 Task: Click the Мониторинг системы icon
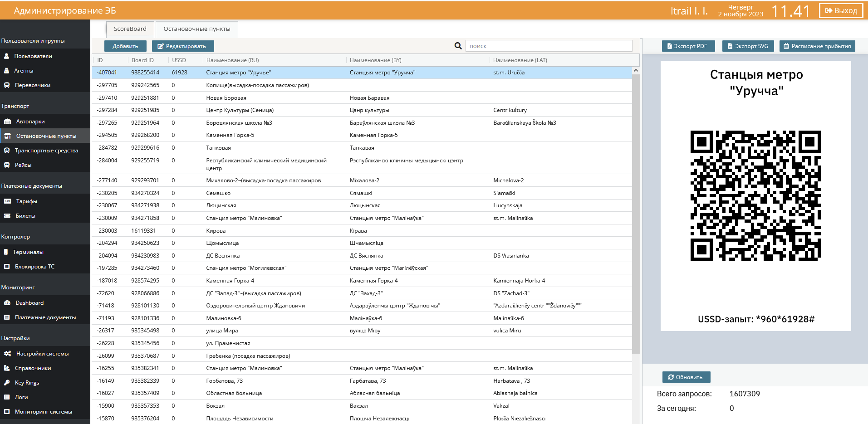pos(7,412)
